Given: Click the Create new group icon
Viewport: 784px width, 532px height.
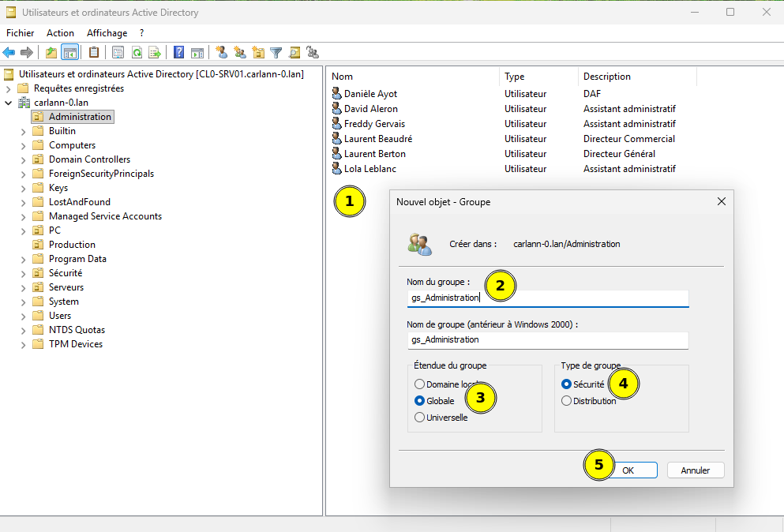Looking at the screenshot, I should point(240,52).
